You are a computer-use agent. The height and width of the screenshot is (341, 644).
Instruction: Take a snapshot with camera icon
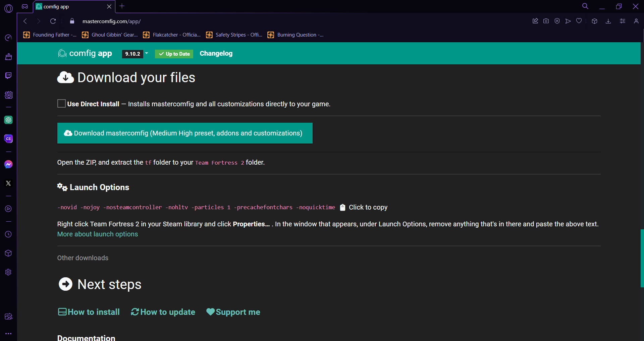click(546, 21)
